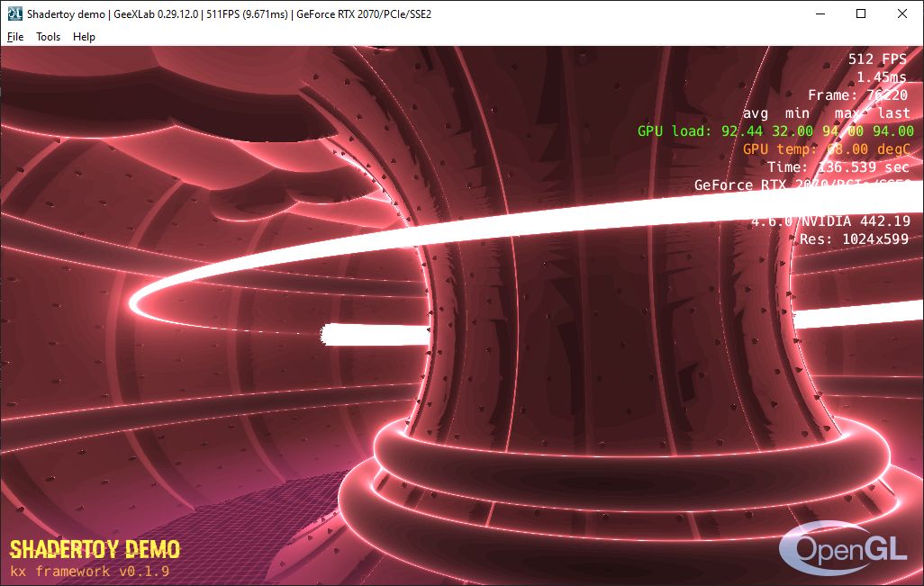Maximize the Shadertoy demo window
924x586 pixels.
pos(861,14)
